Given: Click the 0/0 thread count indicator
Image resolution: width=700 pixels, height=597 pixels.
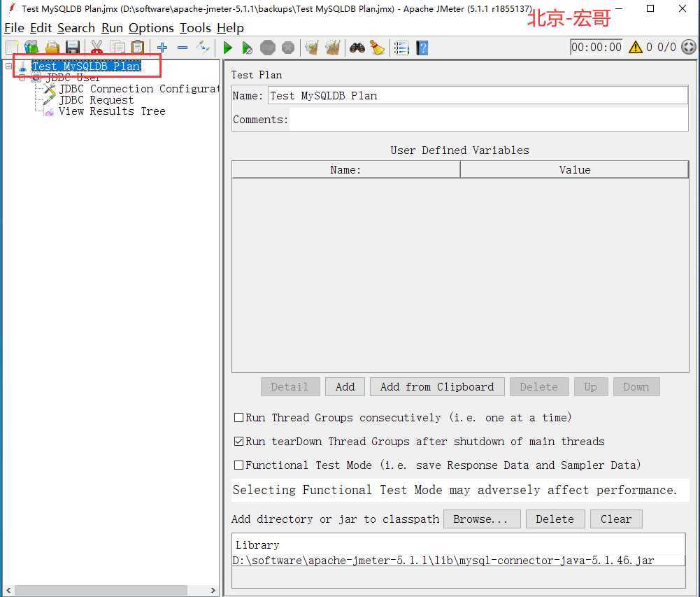Looking at the screenshot, I should (x=666, y=47).
